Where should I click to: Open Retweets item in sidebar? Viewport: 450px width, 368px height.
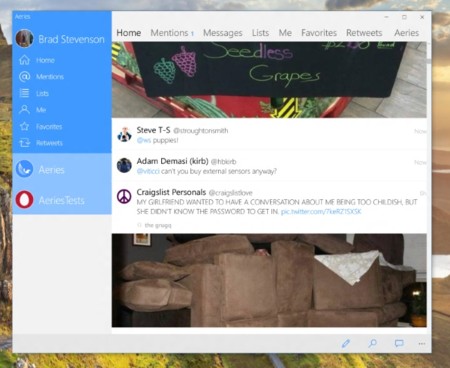(x=41, y=143)
